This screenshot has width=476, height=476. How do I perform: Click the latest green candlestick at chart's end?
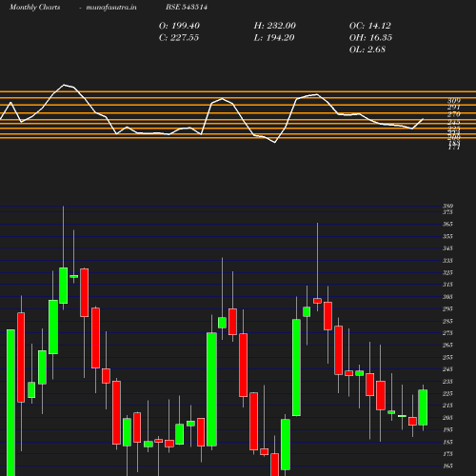coord(423,407)
